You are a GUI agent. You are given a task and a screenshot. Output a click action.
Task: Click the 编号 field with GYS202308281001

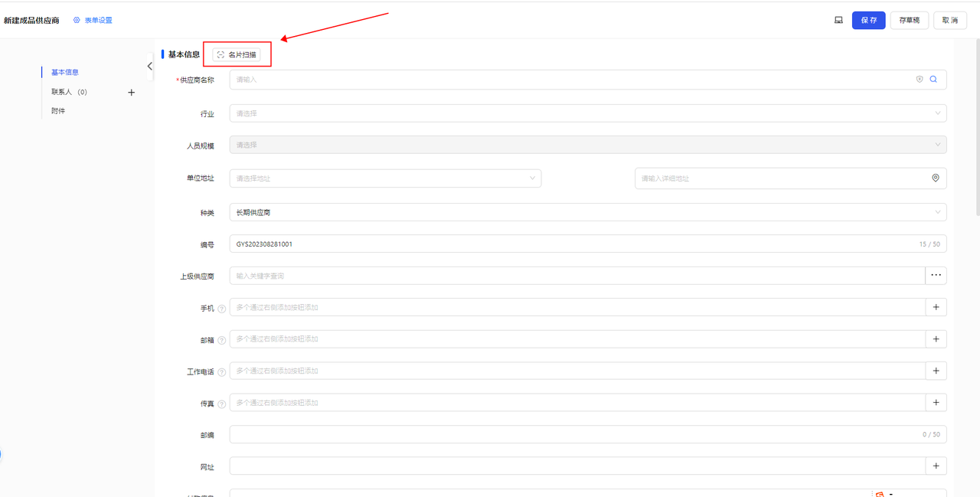coord(588,244)
